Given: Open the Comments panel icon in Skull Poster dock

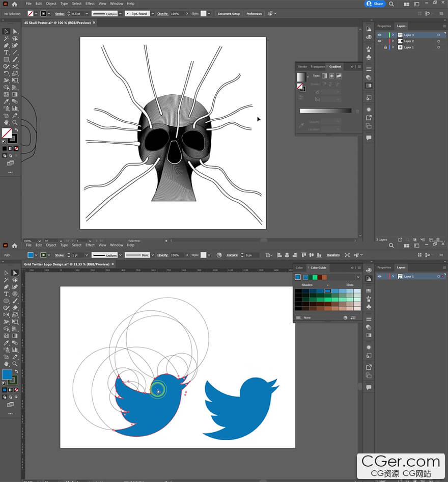Looking at the screenshot, I should pos(369,138).
